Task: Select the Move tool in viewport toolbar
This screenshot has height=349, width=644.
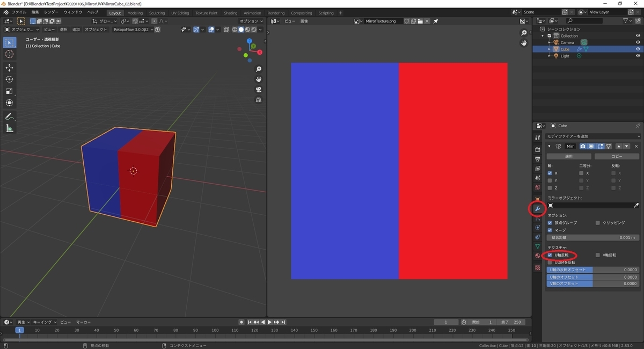Action: pyautogui.click(x=10, y=68)
